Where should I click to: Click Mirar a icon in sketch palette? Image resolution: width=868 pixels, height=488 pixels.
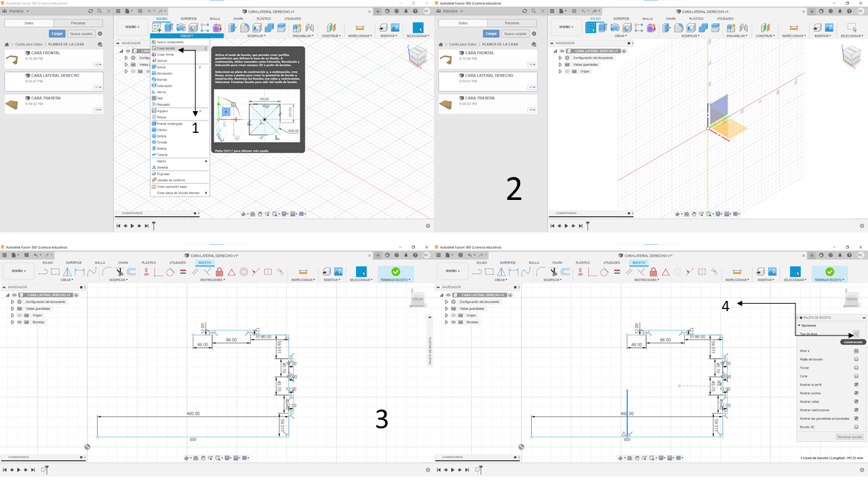click(856, 350)
